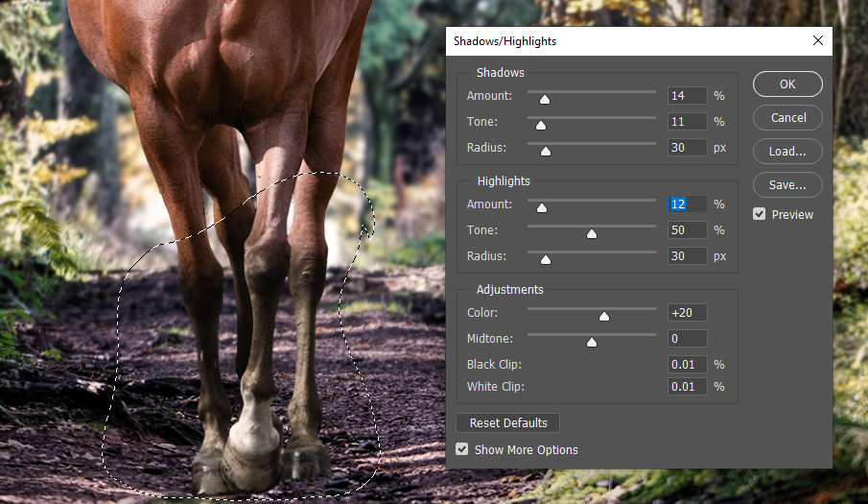Click the Black Clip label
The image size is (868, 504).
click(x=494, y=365)
